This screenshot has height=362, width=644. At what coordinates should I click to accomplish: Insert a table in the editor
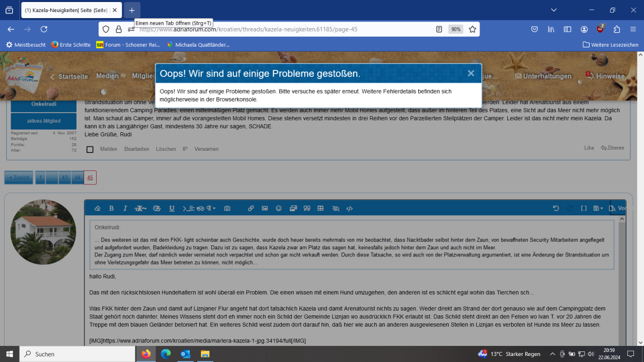[320, 209]
